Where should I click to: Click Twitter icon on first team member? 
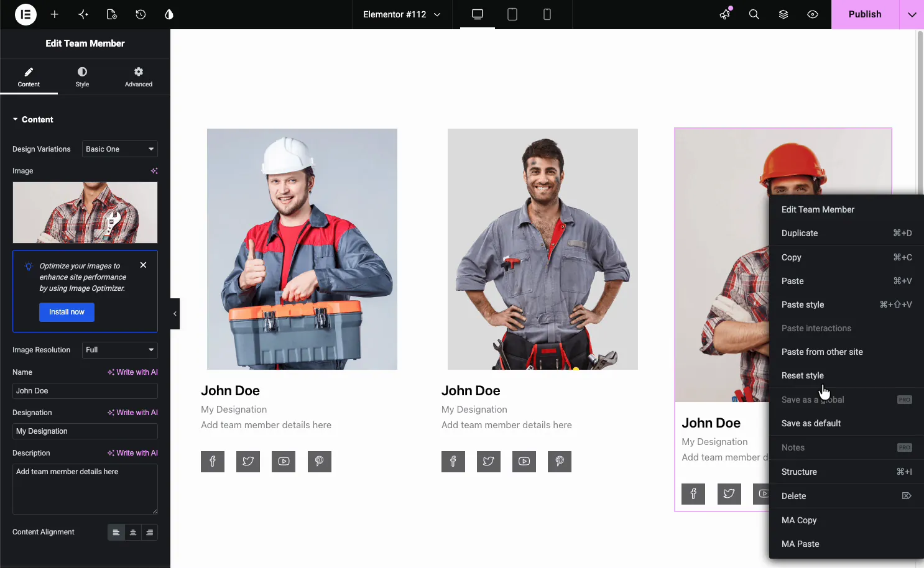(x=248, y=462)
